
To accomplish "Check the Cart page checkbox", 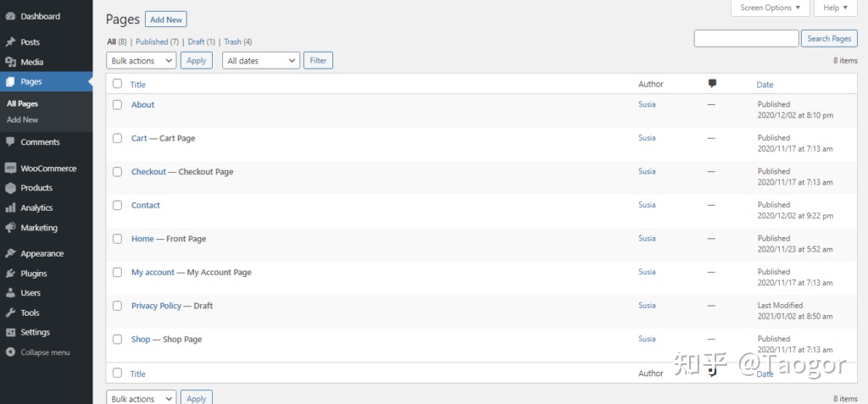I will click(117, 138).
